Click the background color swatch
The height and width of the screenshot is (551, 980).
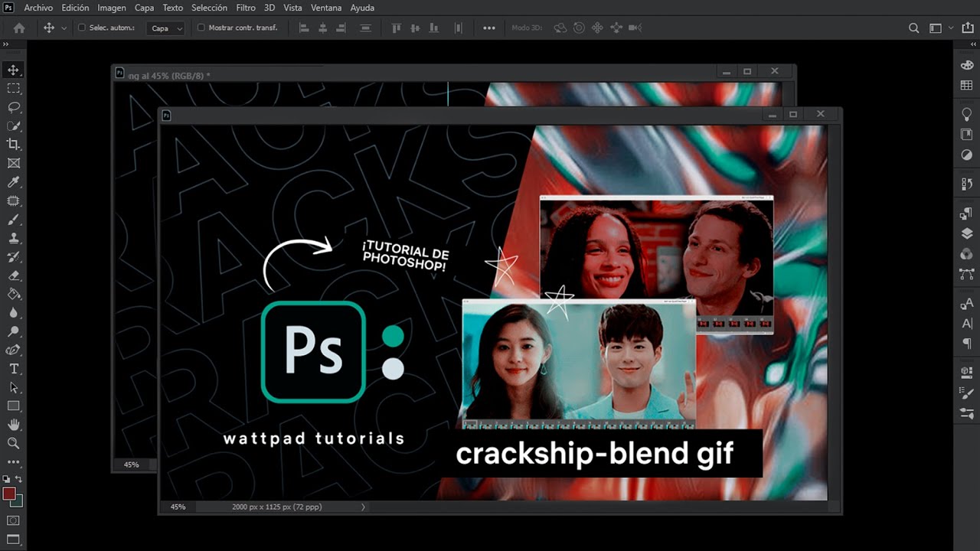point(18,502)
